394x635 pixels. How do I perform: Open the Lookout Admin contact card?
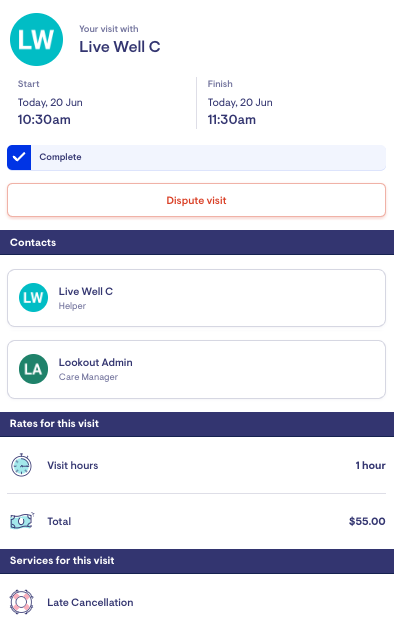coord(196,369)
